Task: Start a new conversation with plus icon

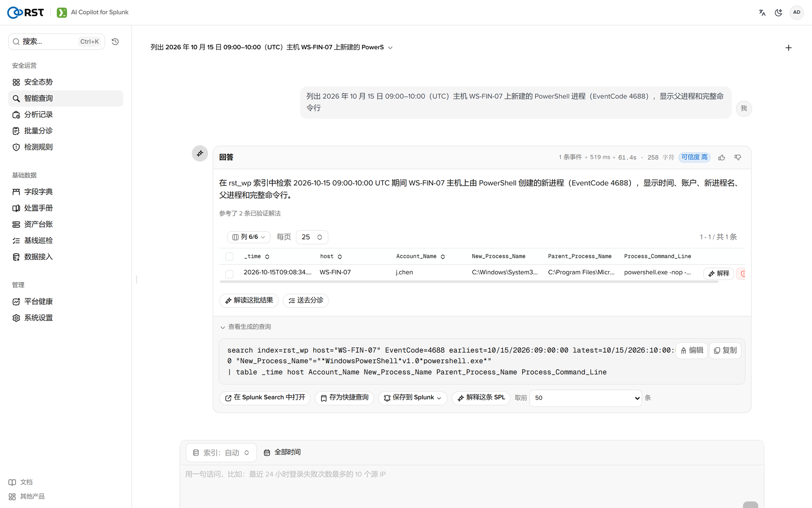Action: 788,48
